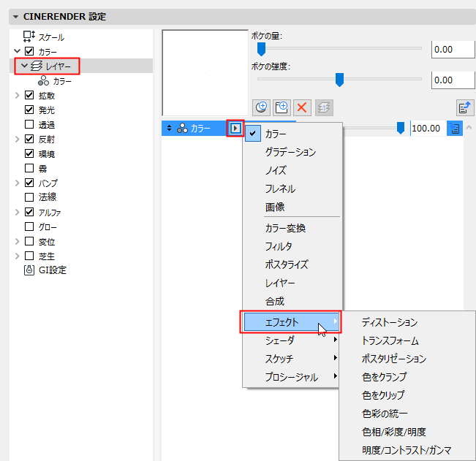The height and width of the screenshot is (461, 476).
Task: Enable the 芝生 checkbox
Action: coord(29,256)
